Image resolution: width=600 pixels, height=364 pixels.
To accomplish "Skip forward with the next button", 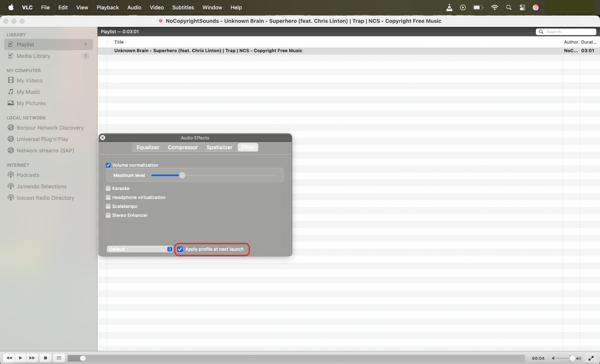I will click(x=32, y=358).
